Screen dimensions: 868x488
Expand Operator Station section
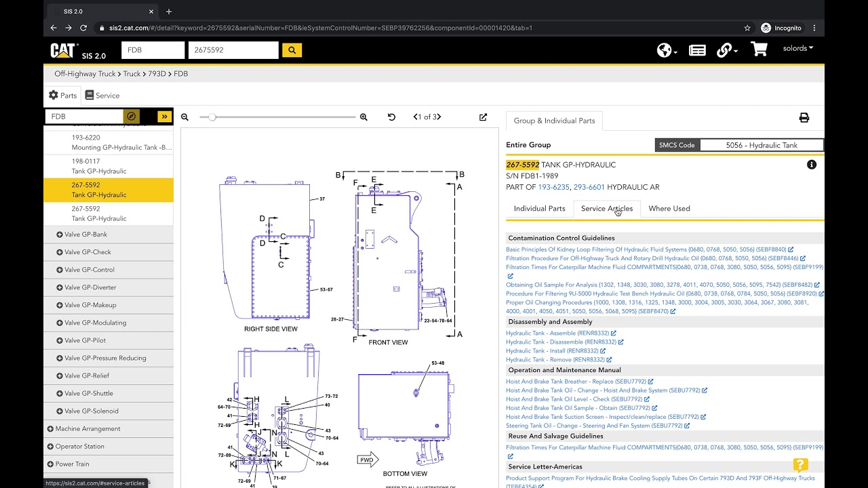point(50,446)
